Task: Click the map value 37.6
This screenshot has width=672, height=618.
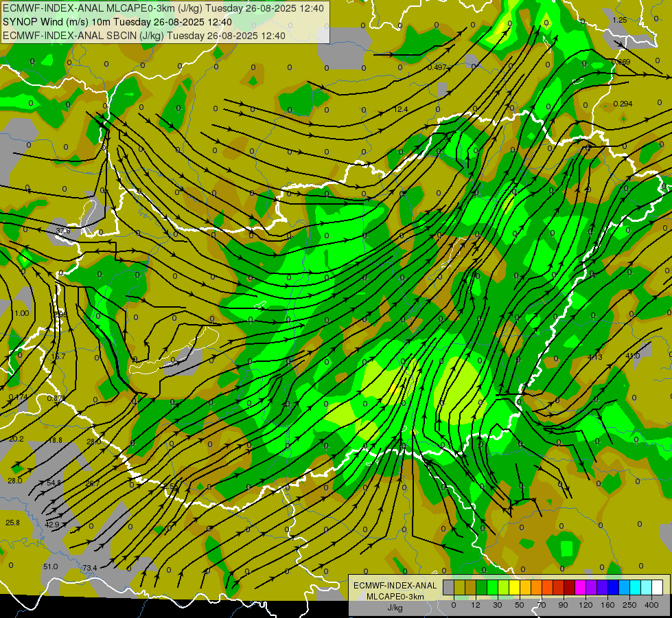Action: click(63, 231)
